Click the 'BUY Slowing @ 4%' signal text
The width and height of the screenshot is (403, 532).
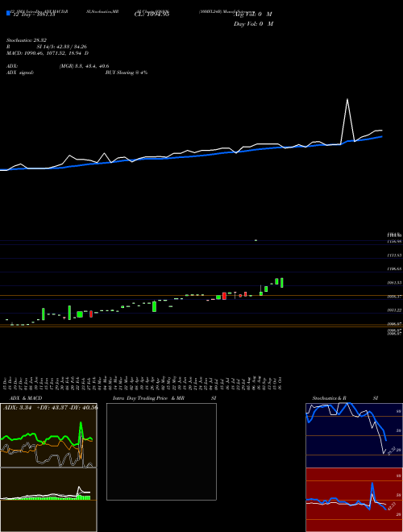(x=127, y=73)
